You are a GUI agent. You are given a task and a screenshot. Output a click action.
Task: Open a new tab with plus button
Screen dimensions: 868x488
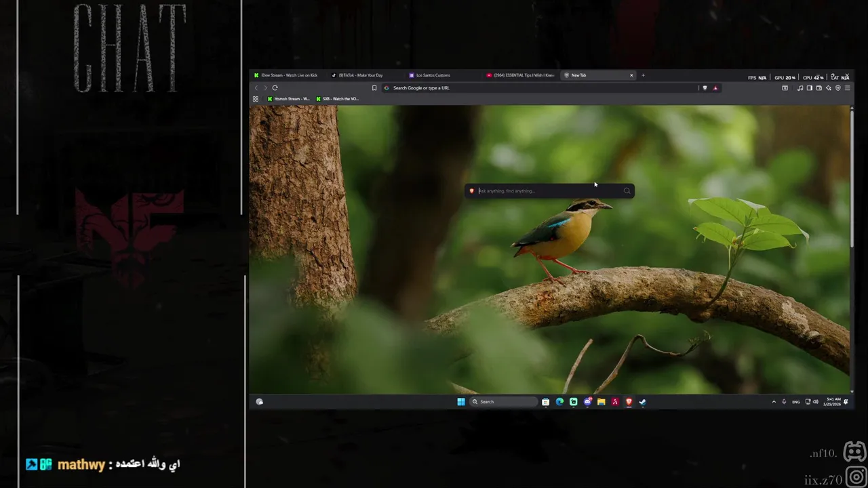pyautogui.click(x=643, y=75)
